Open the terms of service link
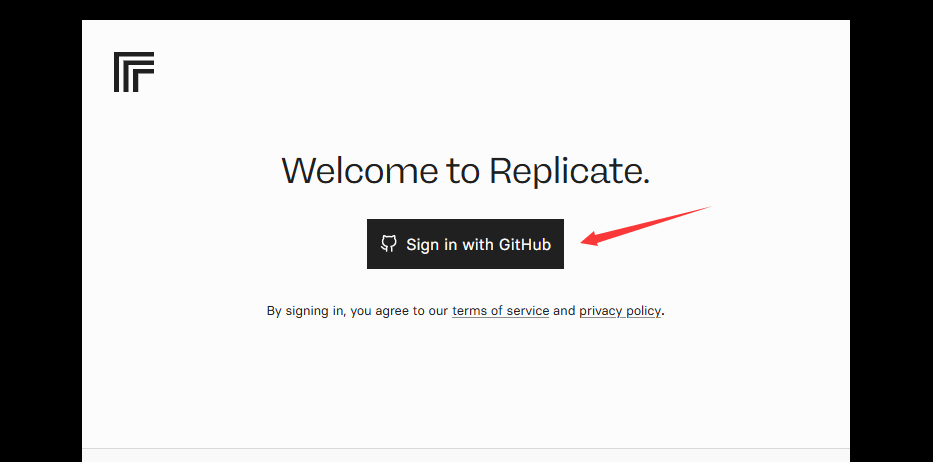This screenshot has width=933, height=462. pyautogui.click(x=500, y=311)
